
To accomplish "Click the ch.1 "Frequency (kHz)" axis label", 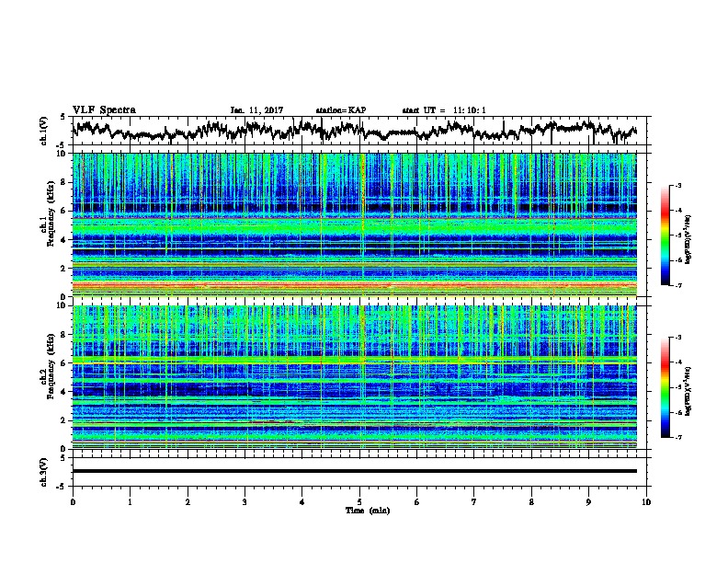I will tap(51, 213).
